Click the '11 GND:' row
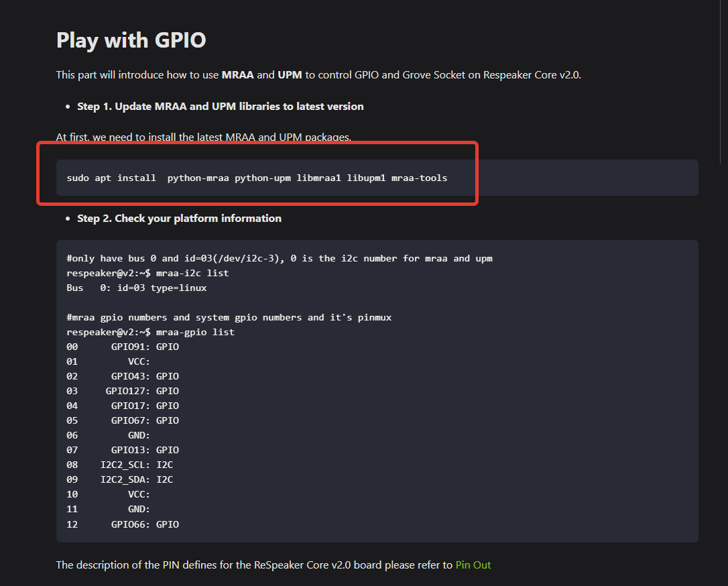Viewport: 728px width, 586px height. (x=108, y=509)
